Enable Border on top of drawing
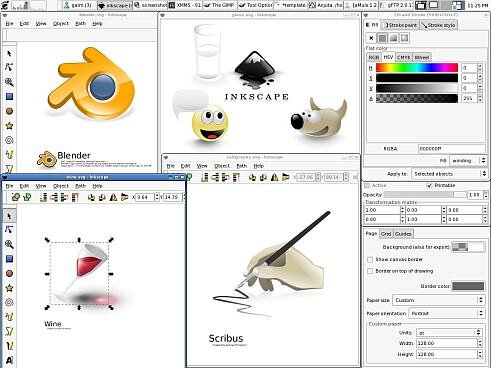 pos(370,271)
